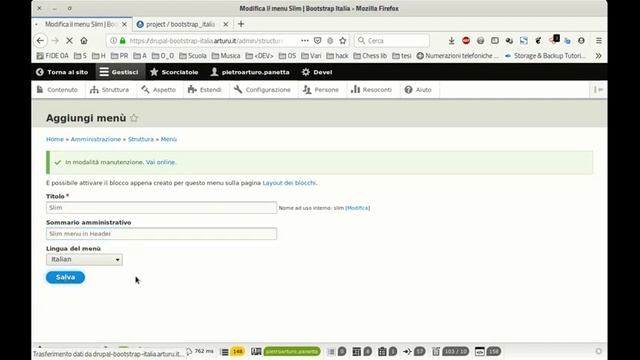640x360 pixels.
Task: Open a new browser tab with plus
Action: (241, 24)
